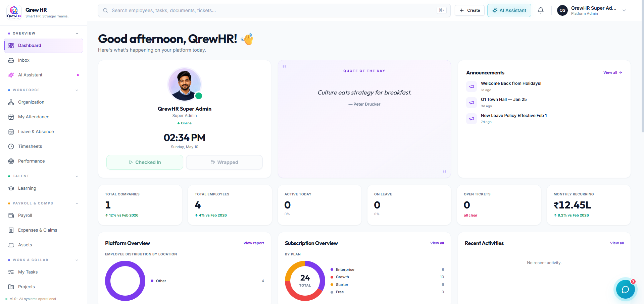Click the megaphone icon for Q1 Town Hall
The height and width of the screenshot is (304, 644).
pyautogui.click(x=472, y=103)
